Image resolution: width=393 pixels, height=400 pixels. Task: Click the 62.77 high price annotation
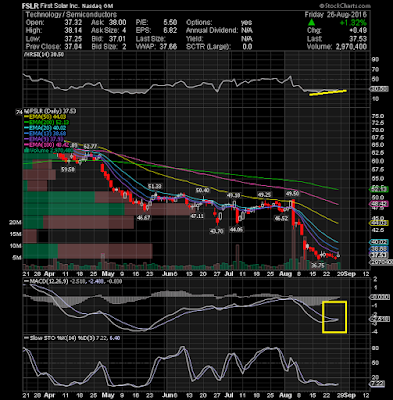coord(90,146)
